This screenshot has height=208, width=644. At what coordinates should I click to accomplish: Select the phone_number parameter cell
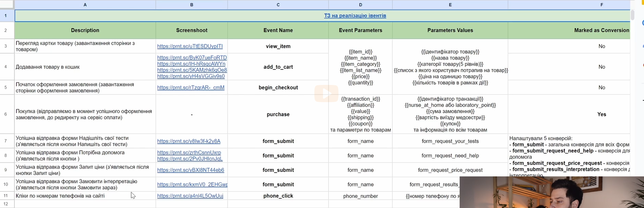[360, 196]
